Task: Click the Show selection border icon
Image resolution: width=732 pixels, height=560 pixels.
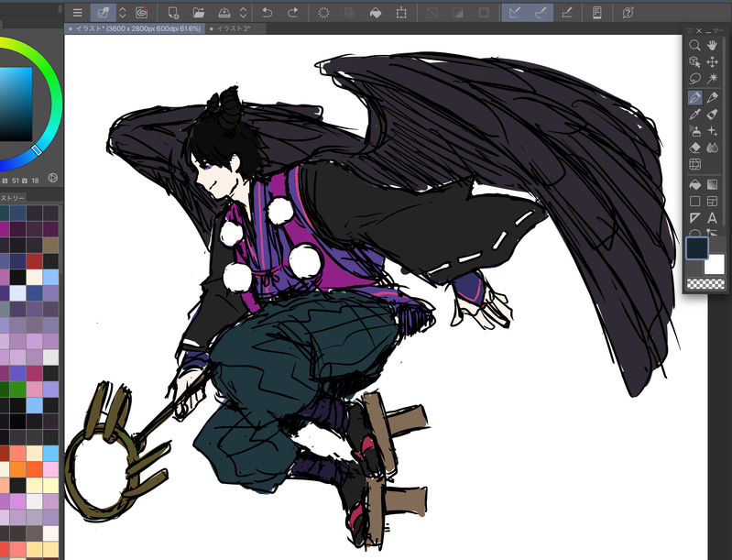Action: 484,13
